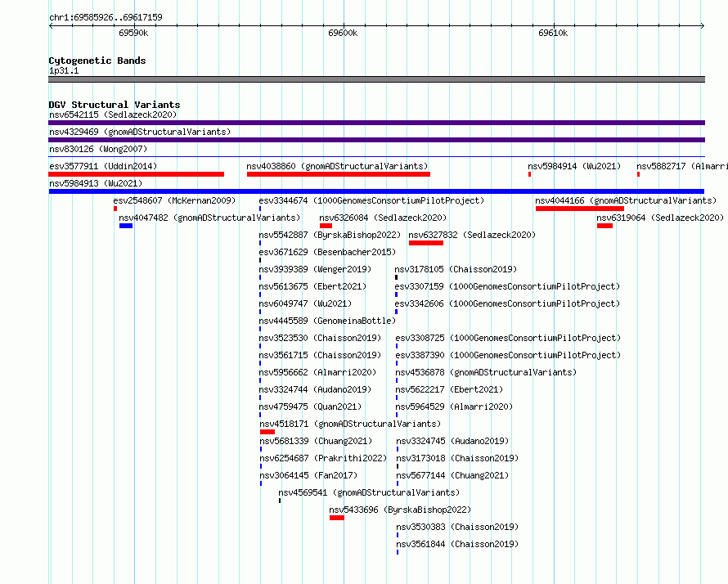Click the purple bar of nsv4329469
The height and width of the screenshot is (584, 728).
click(x=376, y=140)
